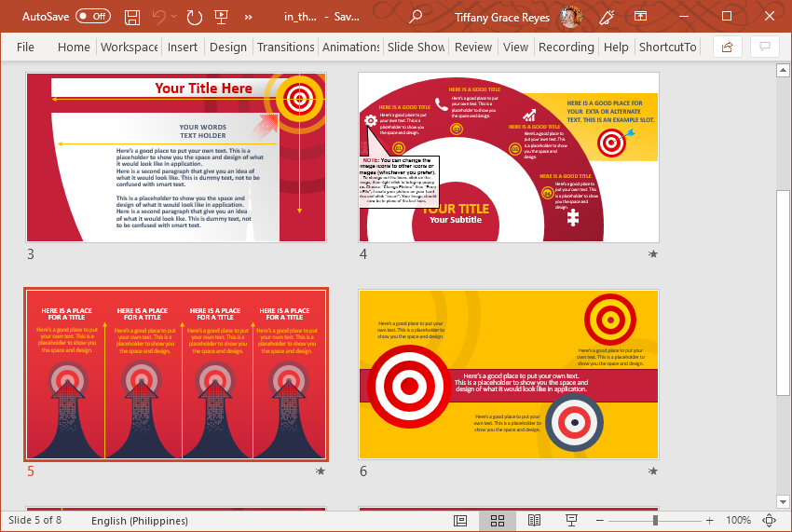
Task: Start presentation from beginning icon
Action: 221,17
